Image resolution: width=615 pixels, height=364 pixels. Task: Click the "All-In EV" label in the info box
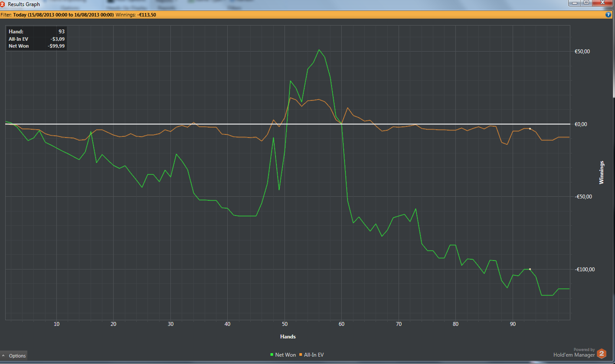pos(18,39)
